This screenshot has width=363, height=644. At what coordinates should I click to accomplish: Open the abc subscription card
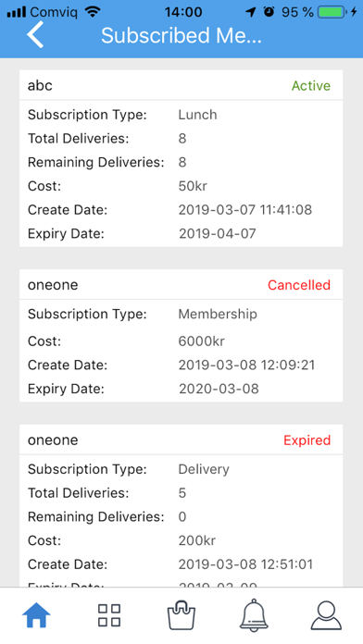click(181, 158)
